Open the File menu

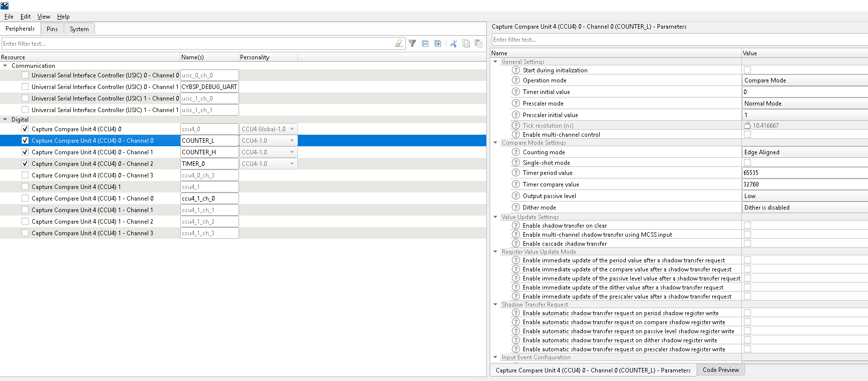[x=9, y=17]
